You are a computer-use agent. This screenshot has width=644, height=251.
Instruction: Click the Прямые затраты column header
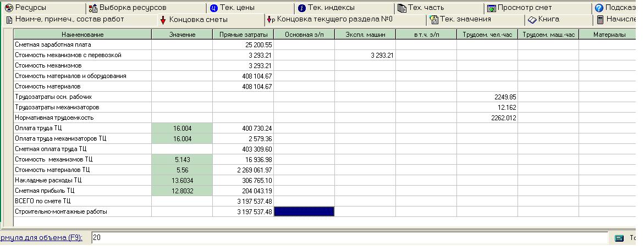[x=243, y=35]
